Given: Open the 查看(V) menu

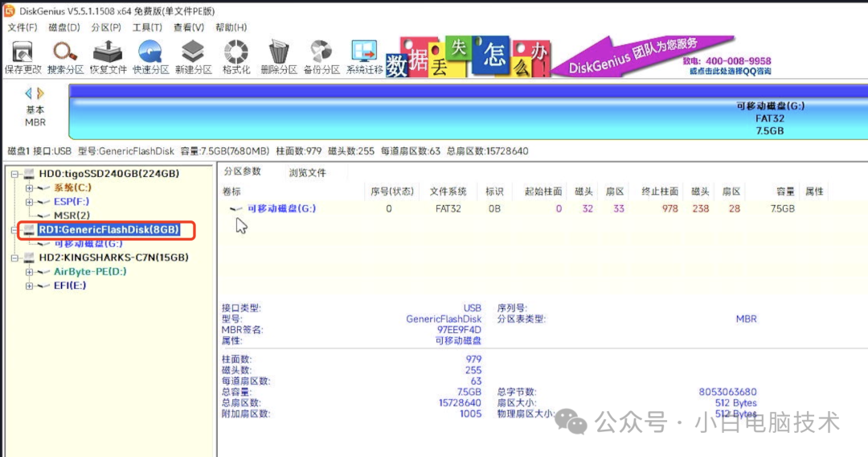Looking at the screenshot, I should tap(189, 27).
